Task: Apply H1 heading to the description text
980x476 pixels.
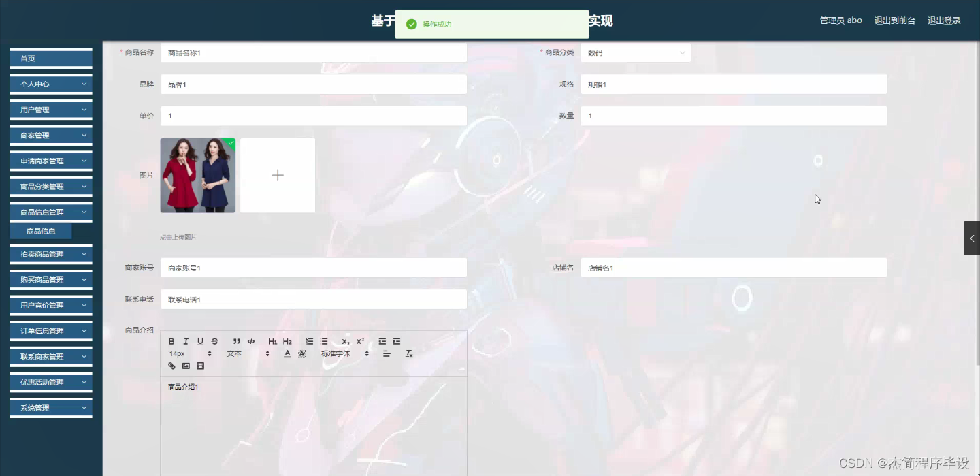Action: coord(273,341)
